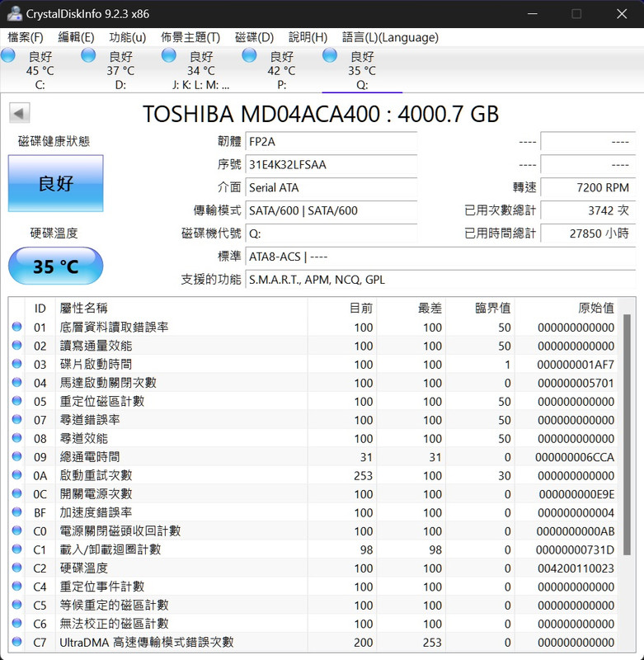
Task: Select the 底層資料讀取錯誤率 attribute row
Action: (313, 327)
